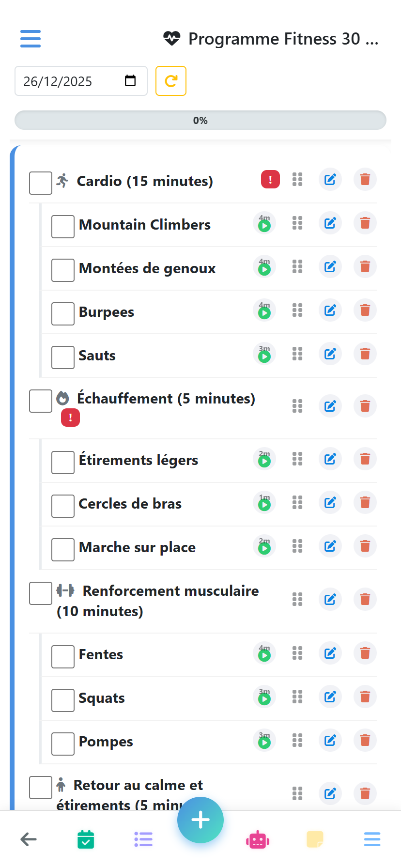Edit the Burpees exercise
Image resolution: width=401 pixels, height=868 pixels.
(330, 310)
